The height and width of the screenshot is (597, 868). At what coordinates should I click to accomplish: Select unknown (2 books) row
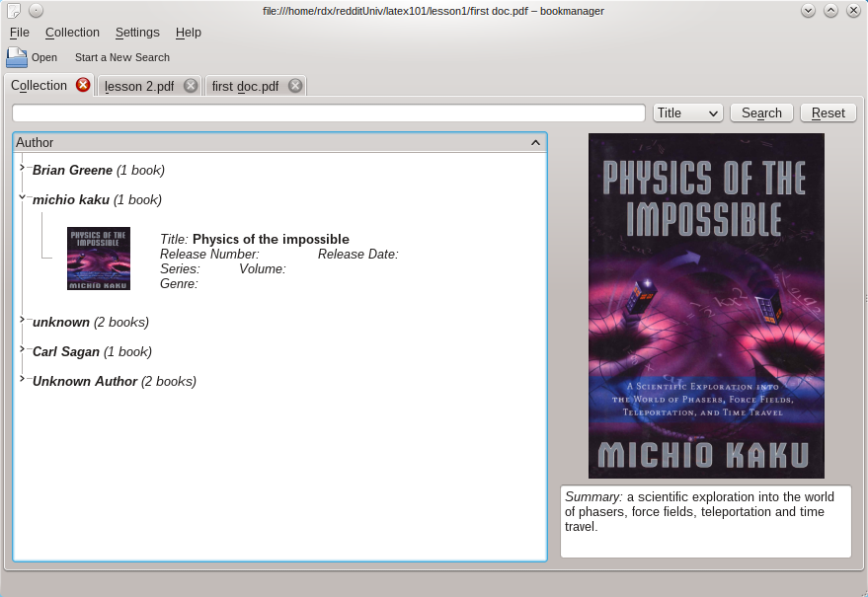91,323
